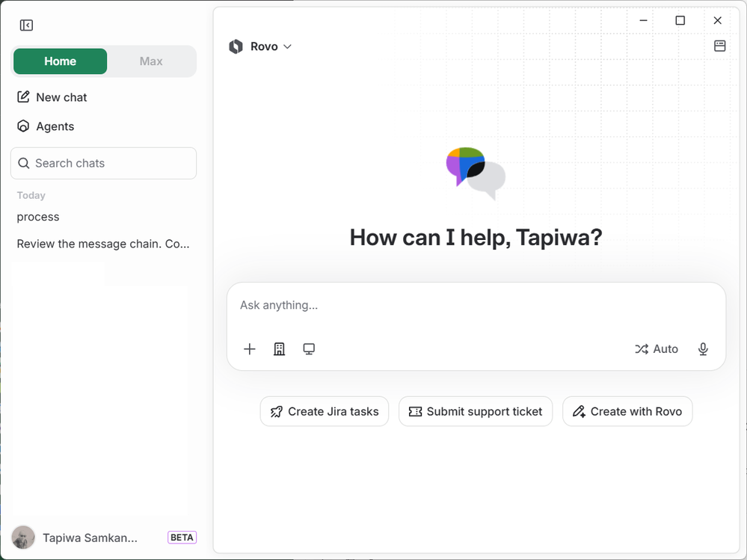Switch to the Max tab
Screen dimensions: 747x560
tap(151, 61)
